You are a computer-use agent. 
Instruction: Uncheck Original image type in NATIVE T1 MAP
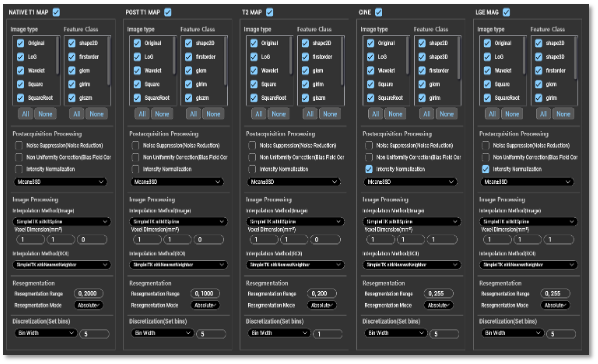click(21, 43)
